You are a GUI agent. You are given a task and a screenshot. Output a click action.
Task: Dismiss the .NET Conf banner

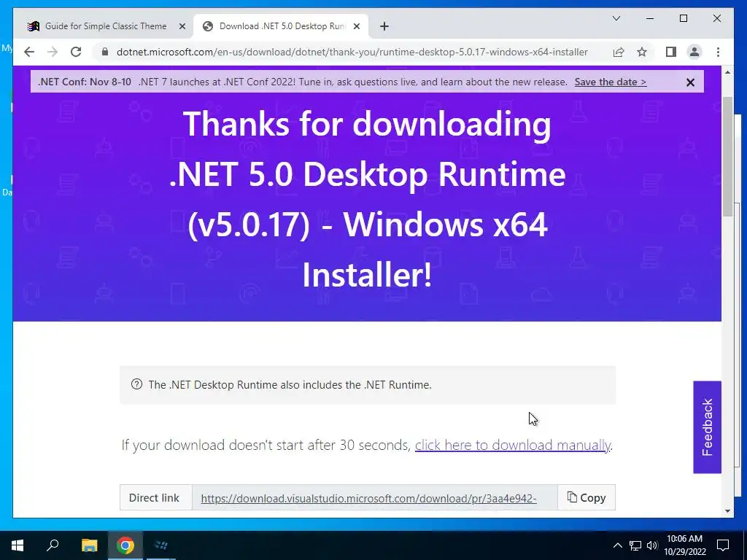click(690, 82)
